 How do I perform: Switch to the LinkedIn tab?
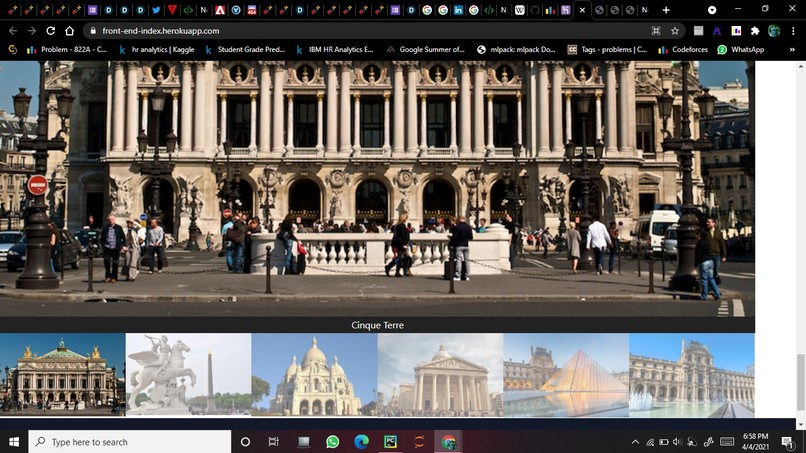tap(458, 10)
